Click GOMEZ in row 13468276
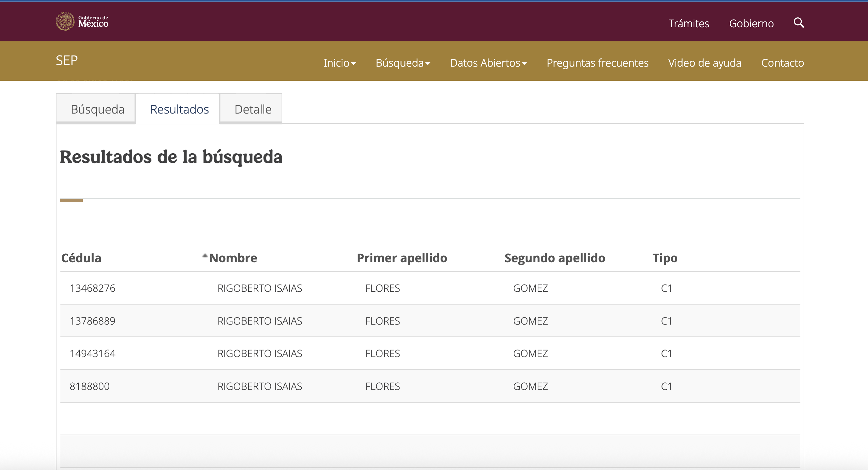The height and width of the screenshot is (470, 868). [531, 288]
